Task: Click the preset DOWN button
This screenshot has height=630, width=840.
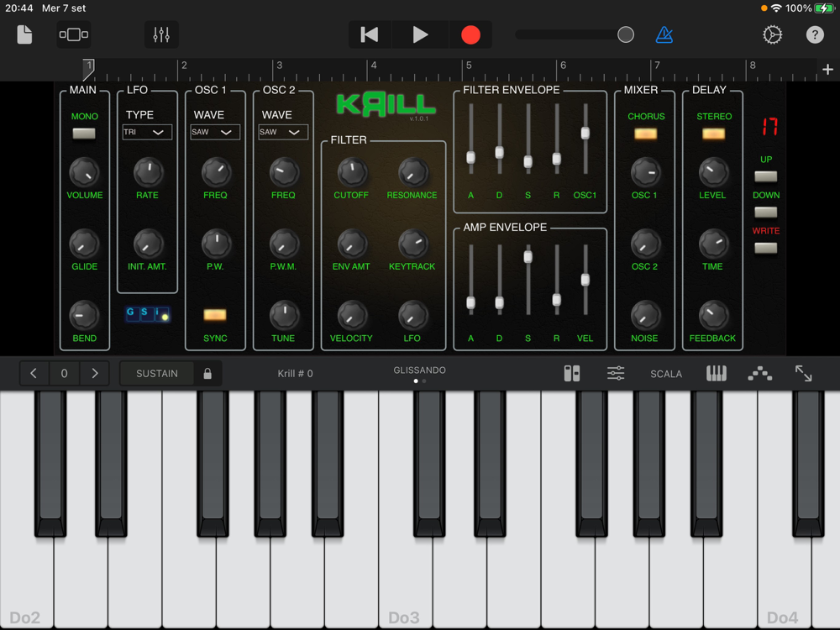Action: coord(765,213)
